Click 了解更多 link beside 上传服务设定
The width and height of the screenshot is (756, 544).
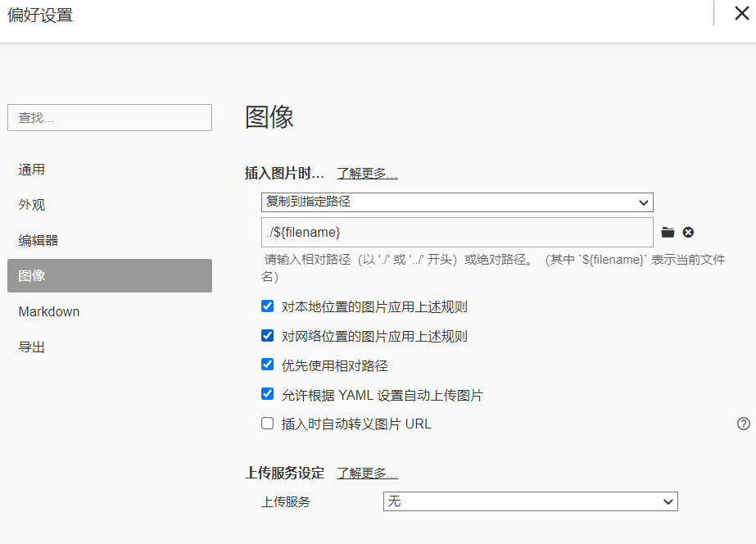(367, 474)
